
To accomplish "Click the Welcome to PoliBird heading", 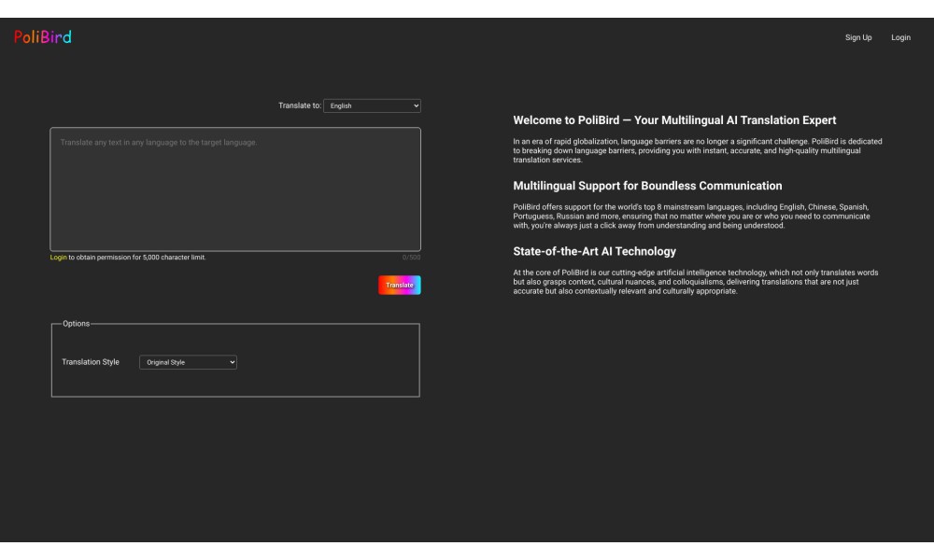I will tap(674, 120).
